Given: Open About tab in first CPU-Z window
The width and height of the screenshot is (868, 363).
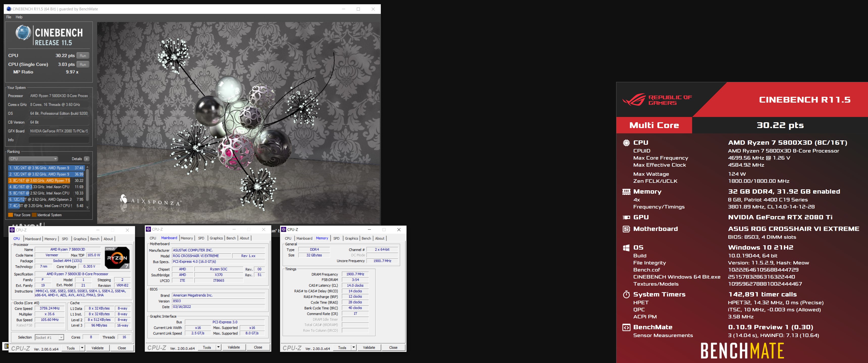Looking at the screenshot, I should pyautogui.click(x=108, y=239).
